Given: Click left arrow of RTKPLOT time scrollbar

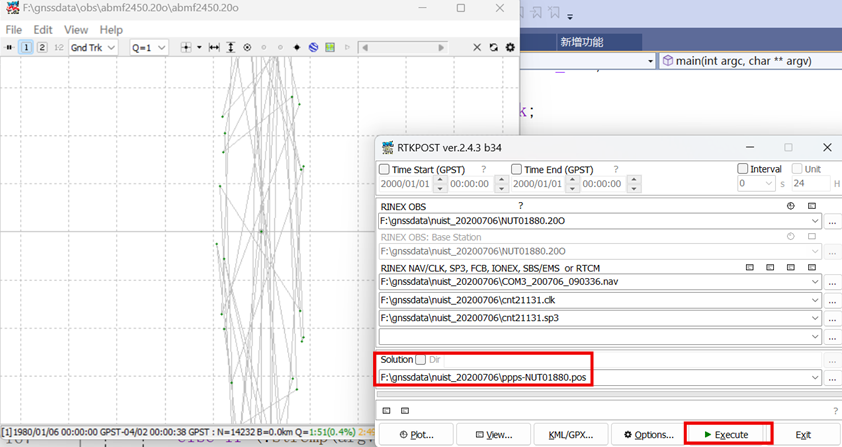Looking at the screenshot, I should 365,47.
